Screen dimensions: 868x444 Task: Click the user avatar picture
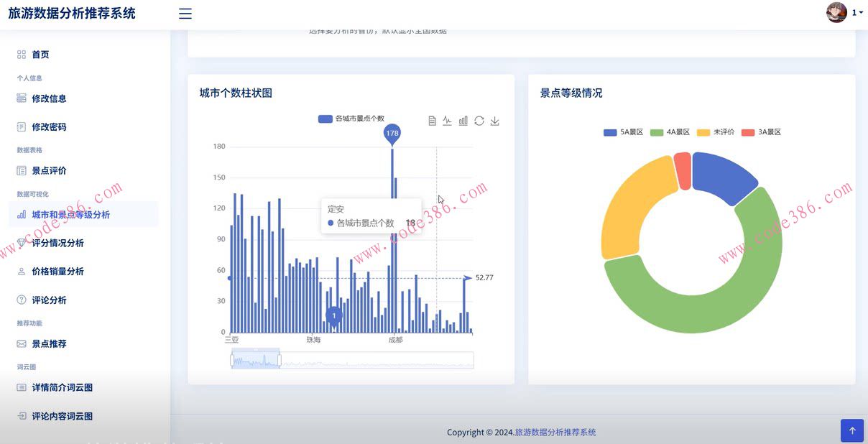(x=836, y=12)
